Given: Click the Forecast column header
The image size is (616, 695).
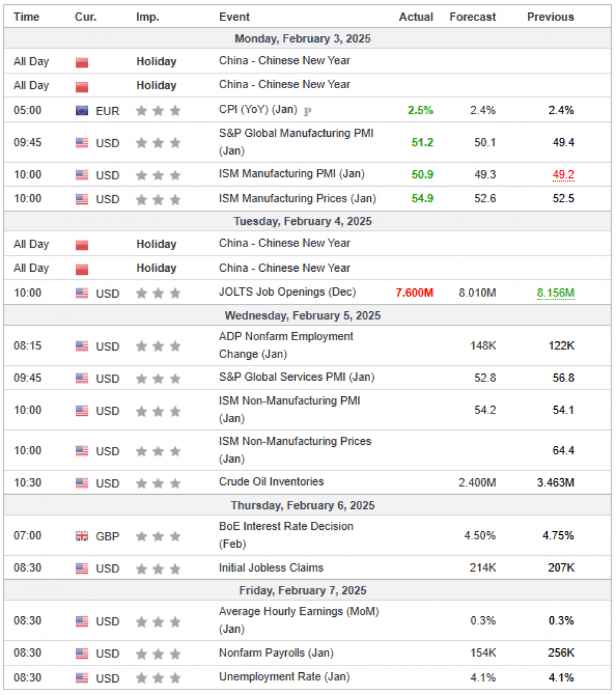Looking at the screenshot, I should (x=473, y=17).
